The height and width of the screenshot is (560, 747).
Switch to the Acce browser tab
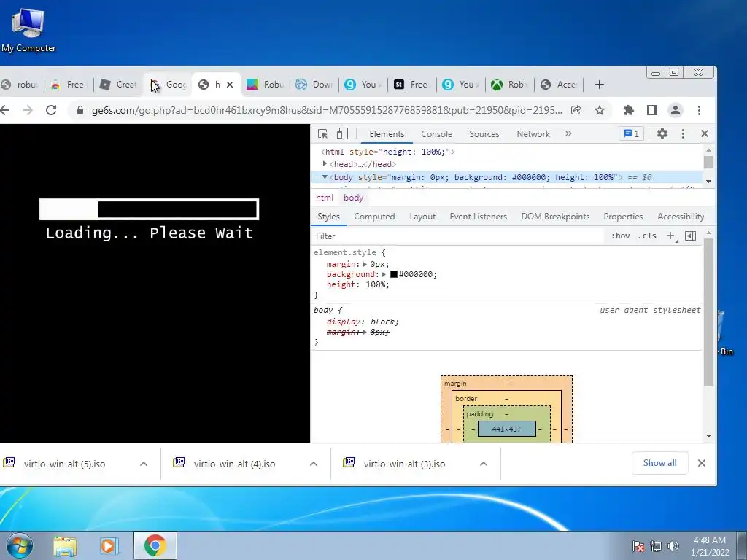coord(559,85)
